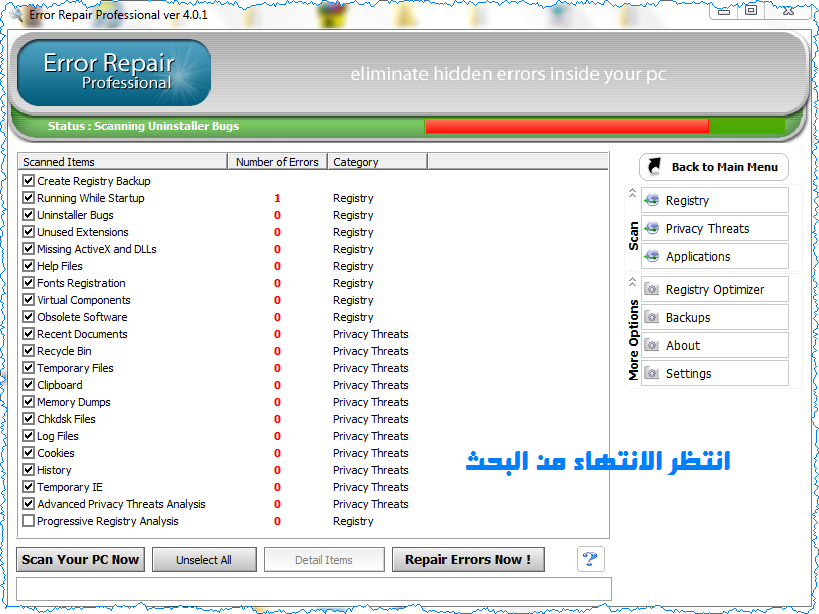Image resolution: width=819 pixels, height=614 pixels.
Task: Toggle the Recycle Bin checkbox
Action: pyautogui.click(x=29, y=351)
